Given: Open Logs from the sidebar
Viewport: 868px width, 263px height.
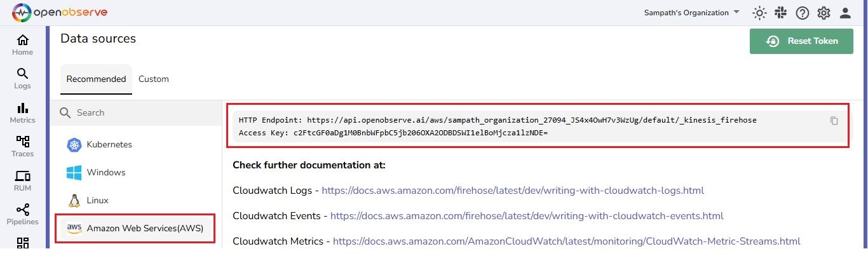Looking at the screenshot, I should click(x=22, y=79).
